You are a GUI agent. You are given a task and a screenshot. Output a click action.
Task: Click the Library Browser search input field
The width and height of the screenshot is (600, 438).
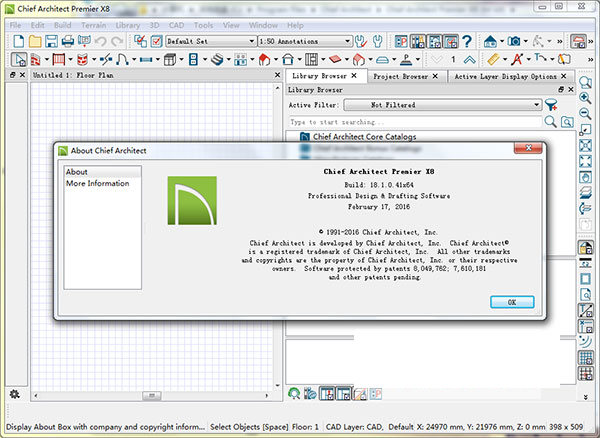[415, 122]
